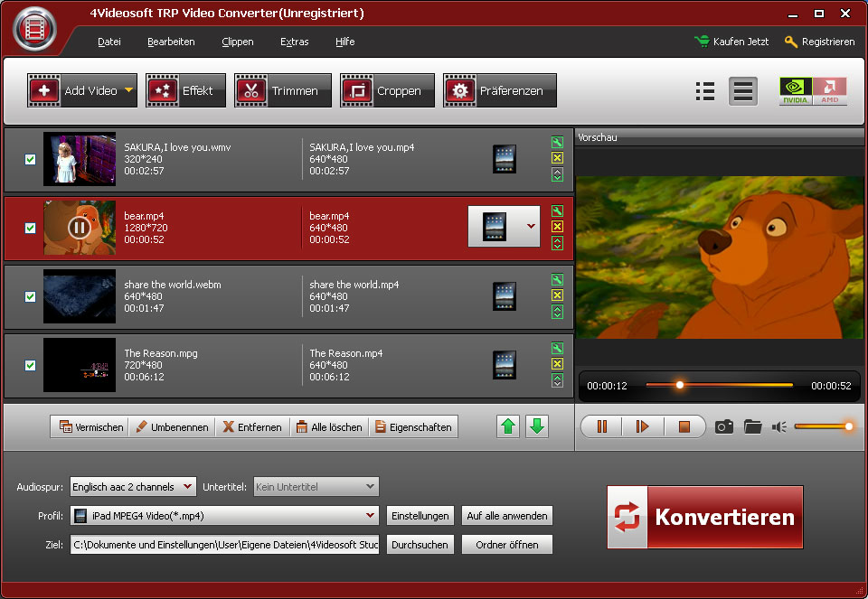
Task: Expand the Profil format dropdown
Action: pos(370,516)
